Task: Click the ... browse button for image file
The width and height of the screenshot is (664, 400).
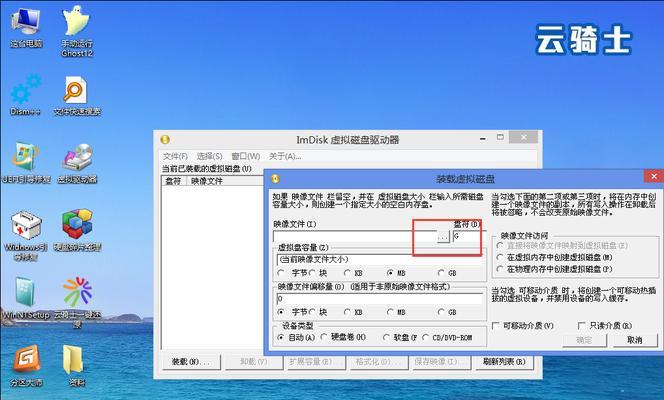Action: click(x=443, y=237)
